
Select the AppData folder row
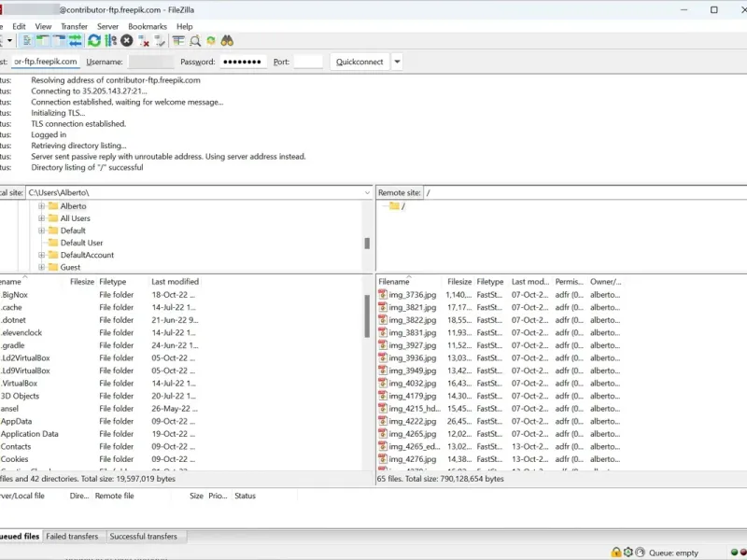tap(100, 422)
